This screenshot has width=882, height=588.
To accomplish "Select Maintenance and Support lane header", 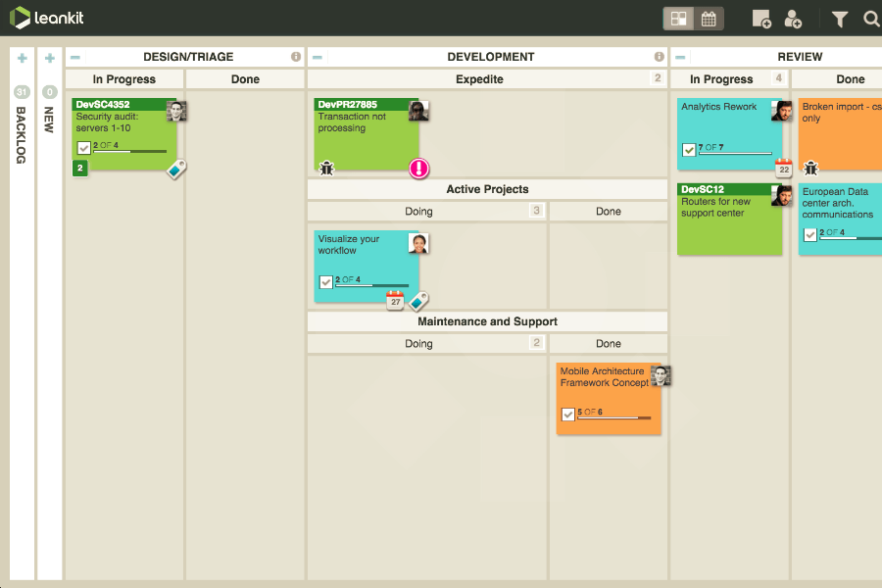I will tap(487, 321).
